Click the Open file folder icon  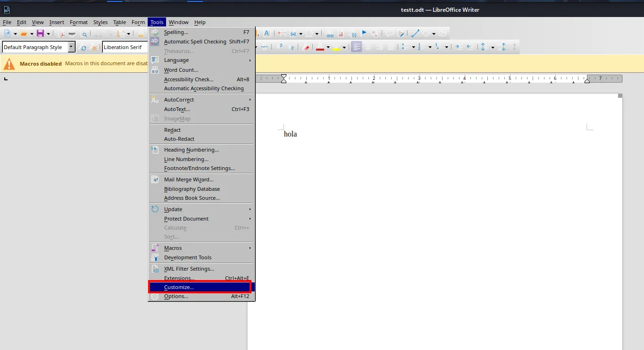[24, 34]
